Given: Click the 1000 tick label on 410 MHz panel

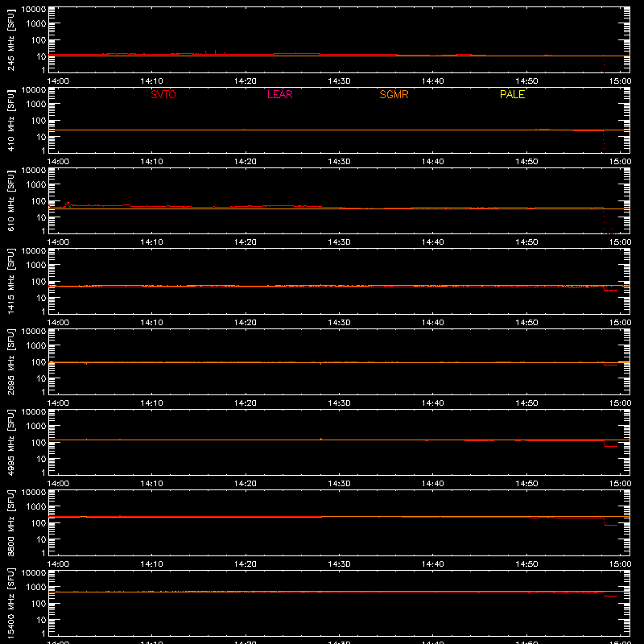Looking at the screenshot, I should point(36,104).
